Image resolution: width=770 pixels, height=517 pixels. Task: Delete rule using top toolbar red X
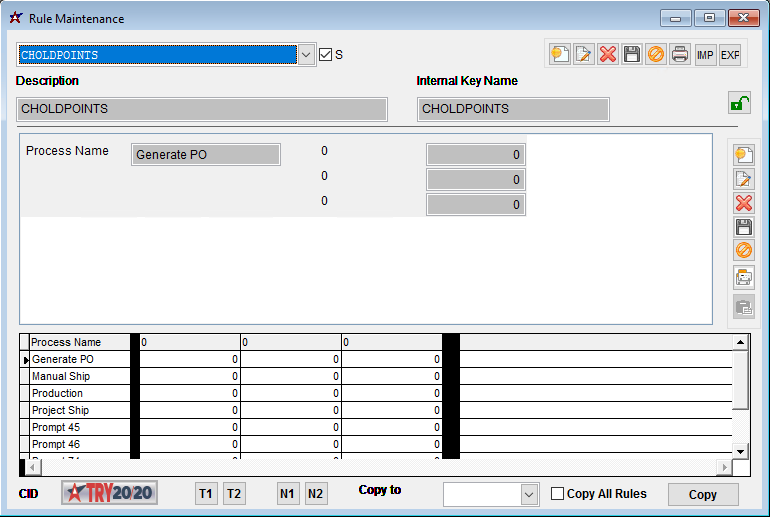pos(608,54)
